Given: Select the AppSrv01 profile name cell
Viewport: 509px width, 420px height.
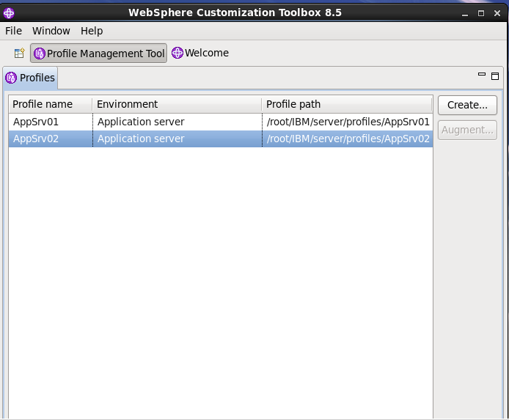Looking at the screenshot, I should tap(51, 122).
